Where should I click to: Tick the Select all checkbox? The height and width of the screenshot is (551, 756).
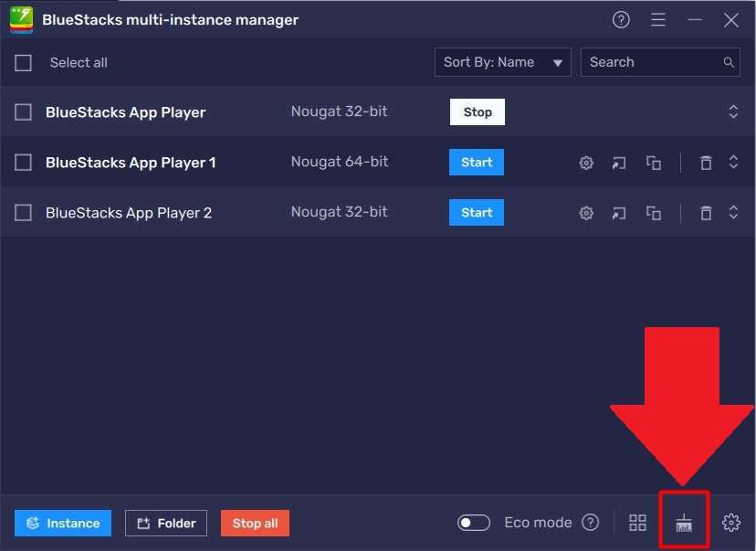coord(23,63)
